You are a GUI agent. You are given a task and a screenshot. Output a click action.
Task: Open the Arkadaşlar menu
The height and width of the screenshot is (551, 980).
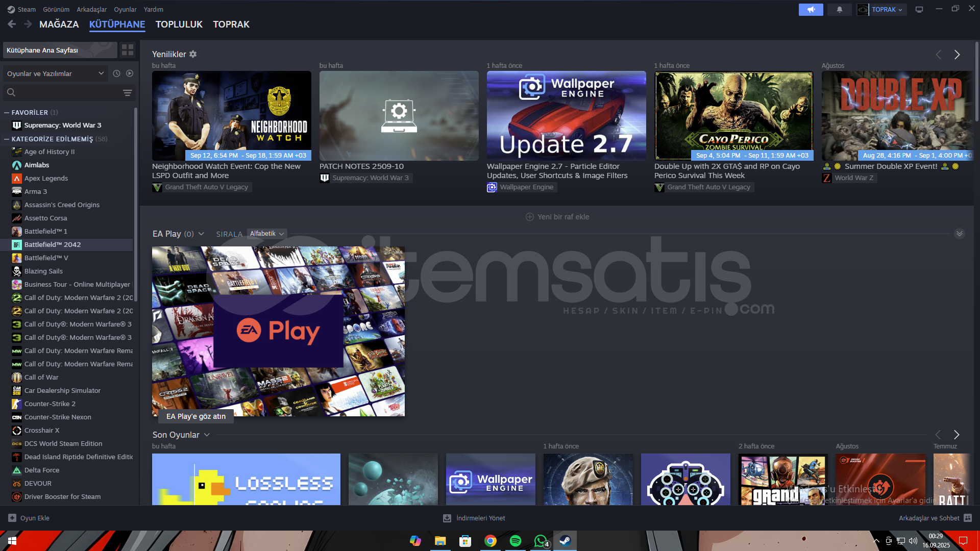pos(92,9)
